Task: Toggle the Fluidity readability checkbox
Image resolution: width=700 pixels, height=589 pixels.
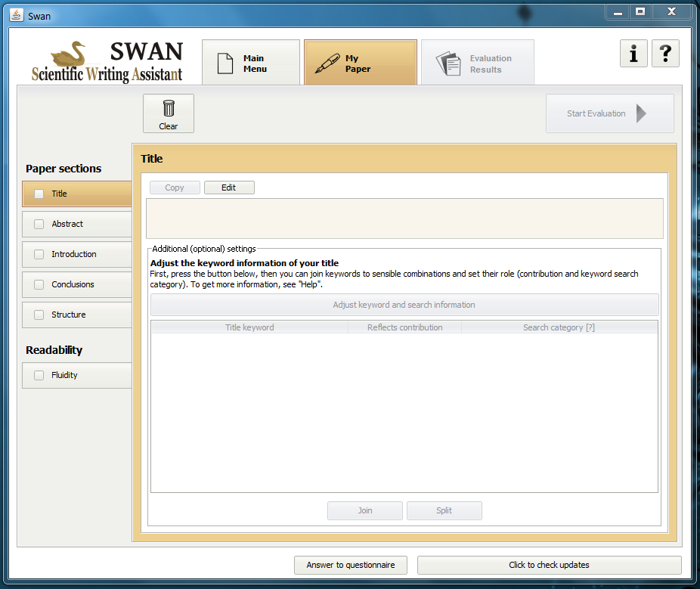Action: click(39, 375)
